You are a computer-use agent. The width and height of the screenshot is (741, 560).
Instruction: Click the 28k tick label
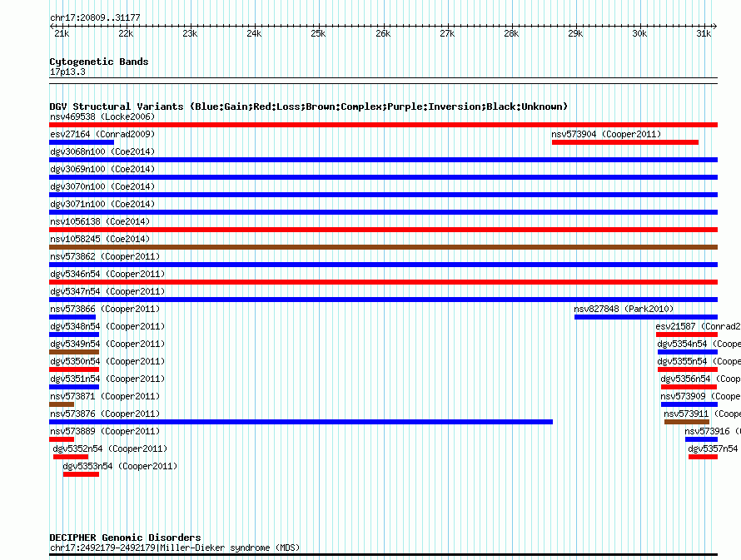coord(511,33)
